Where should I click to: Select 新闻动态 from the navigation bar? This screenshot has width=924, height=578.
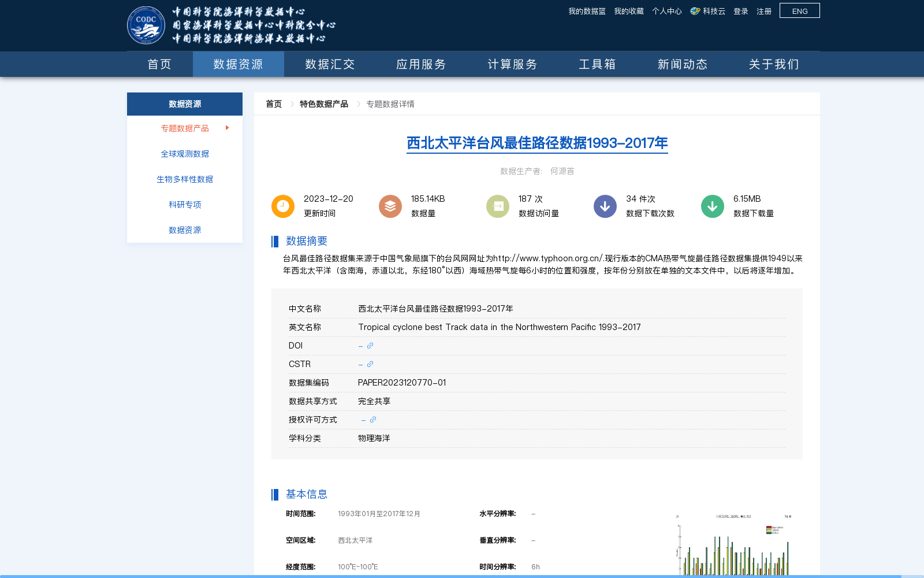coord(682,64)
